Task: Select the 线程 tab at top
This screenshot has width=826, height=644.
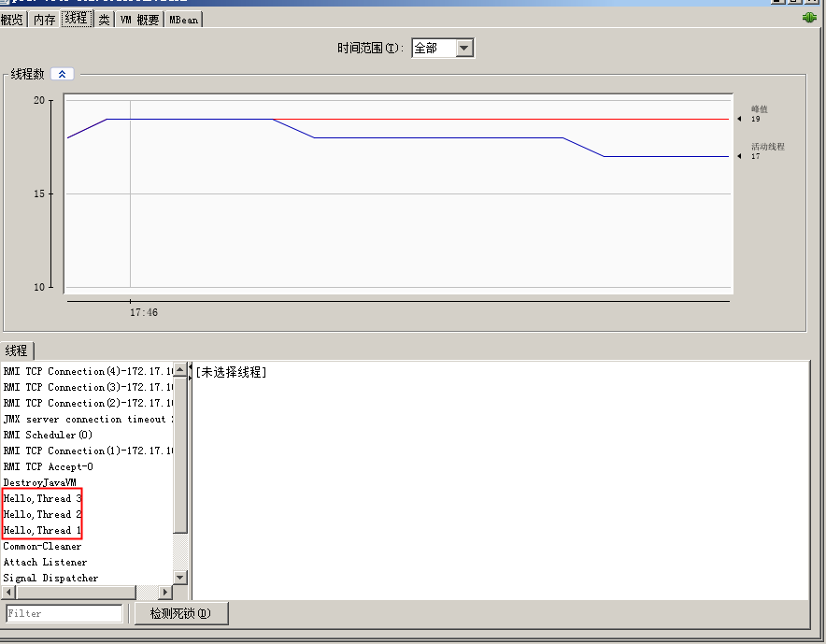Action: (77, 19)
